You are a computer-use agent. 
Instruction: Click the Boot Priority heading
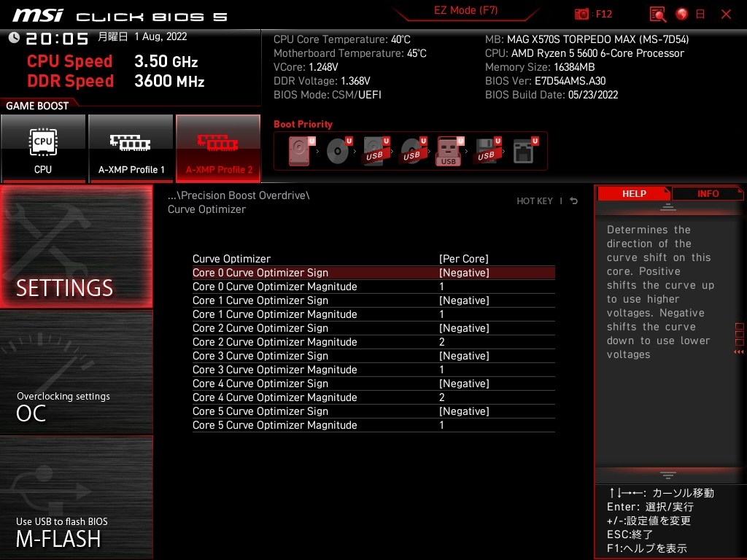point(303,124)
